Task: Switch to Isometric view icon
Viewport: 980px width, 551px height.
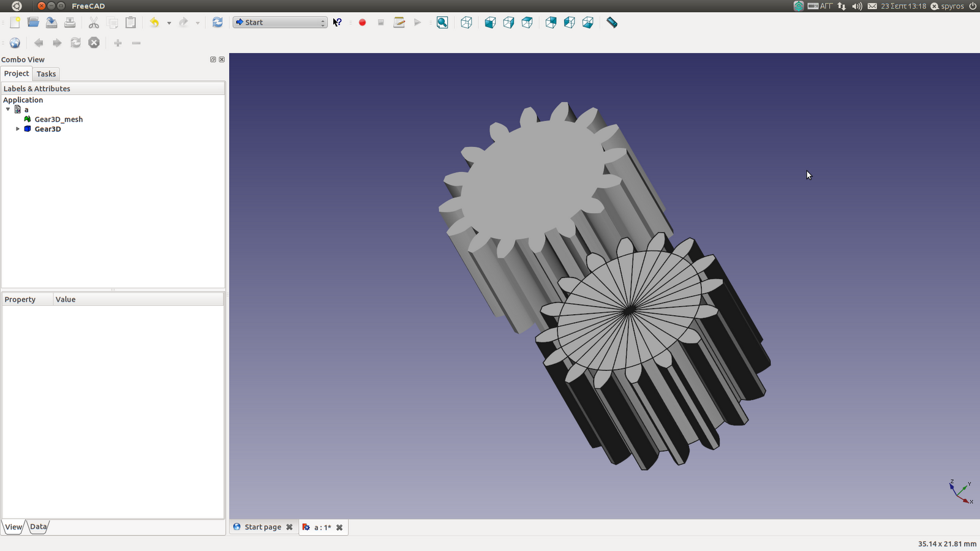Action: 466,23
